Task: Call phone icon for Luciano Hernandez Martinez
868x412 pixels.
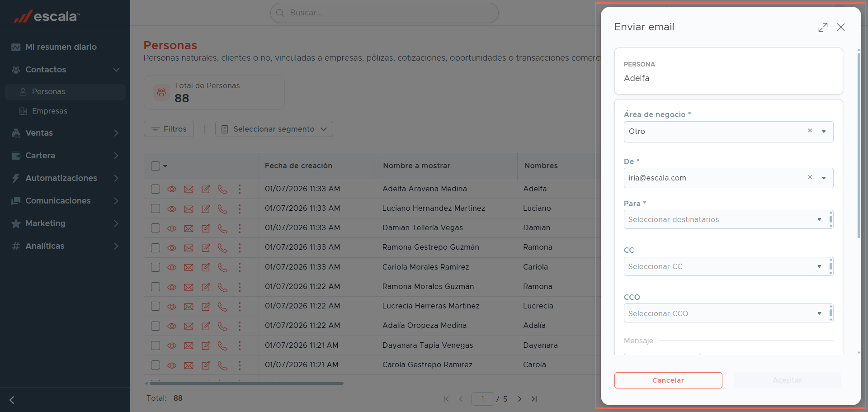Action: pyautogui.click(x=222, y=208)
